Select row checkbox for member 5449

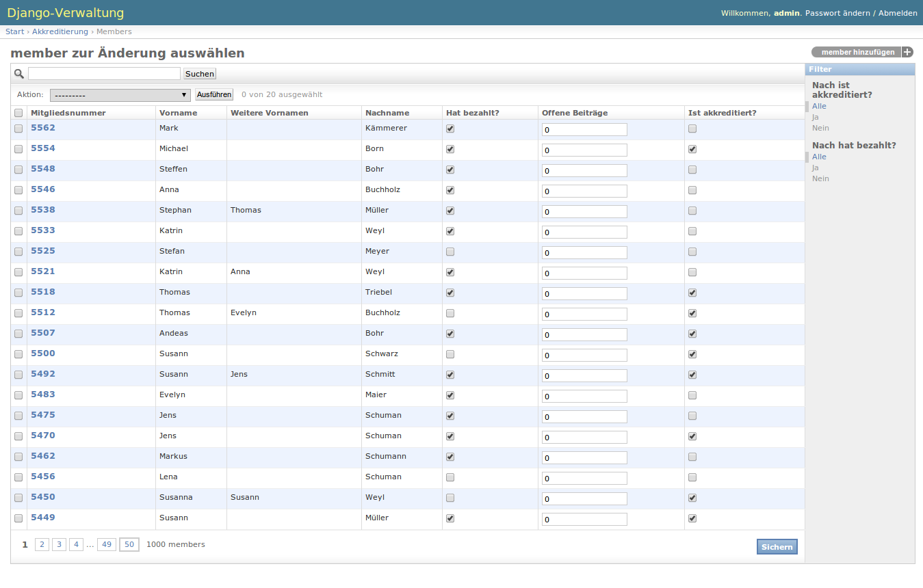point(18,518)
